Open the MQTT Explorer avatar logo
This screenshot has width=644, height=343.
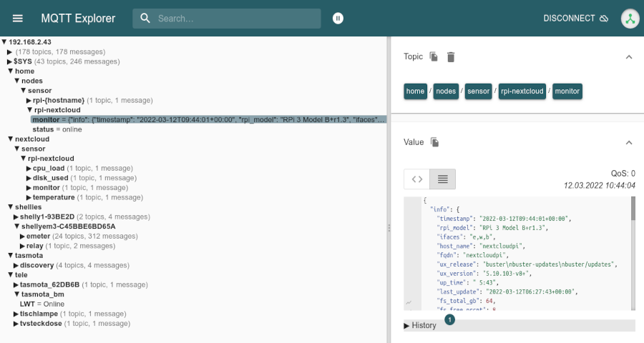click(630, 19)
